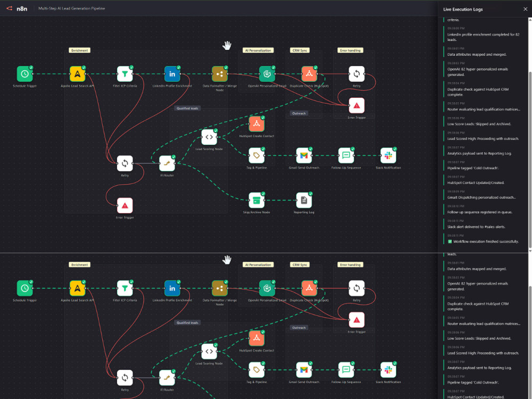Screen dimensions: 532x399
Task: Select the Qualified leads group label, lower copy
Action: pyautogui.click(x=187, y=323)
